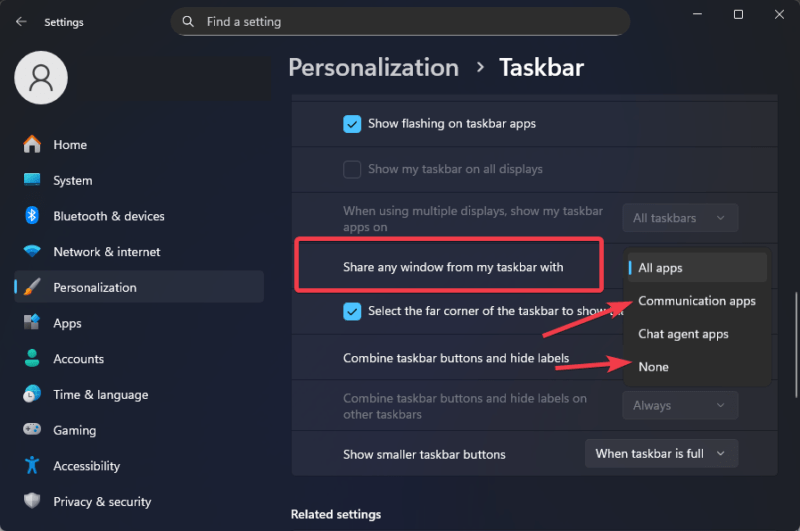Pick Chat agent apps option
The height and width of the screenshot is (531, 800).
pos(683,334)
